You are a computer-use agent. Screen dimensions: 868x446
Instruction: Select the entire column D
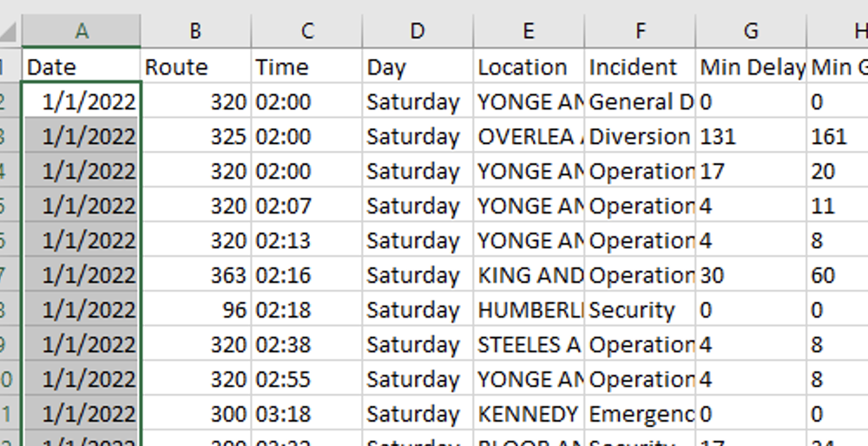(x=418, y=31)
